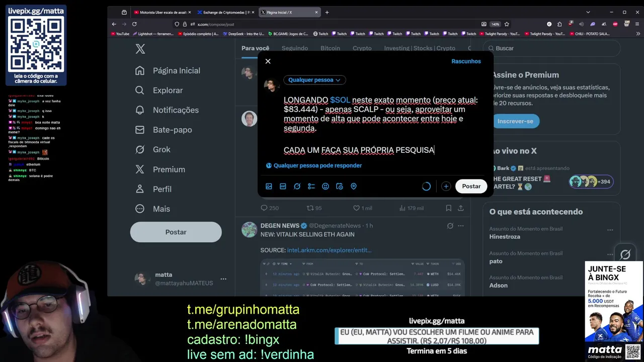Open more options for Hinestroza trend

click(610, 230)
